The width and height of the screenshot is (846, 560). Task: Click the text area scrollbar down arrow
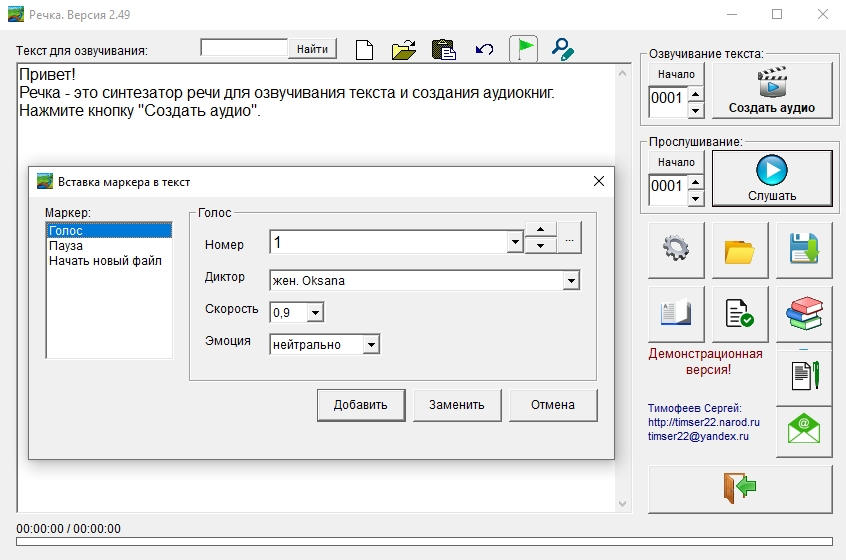[622, 503]
